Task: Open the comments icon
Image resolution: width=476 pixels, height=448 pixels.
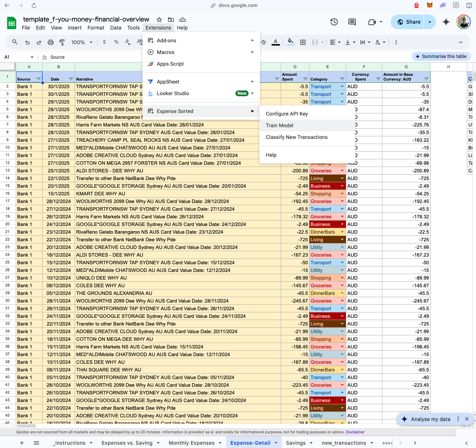Action: 352,22
